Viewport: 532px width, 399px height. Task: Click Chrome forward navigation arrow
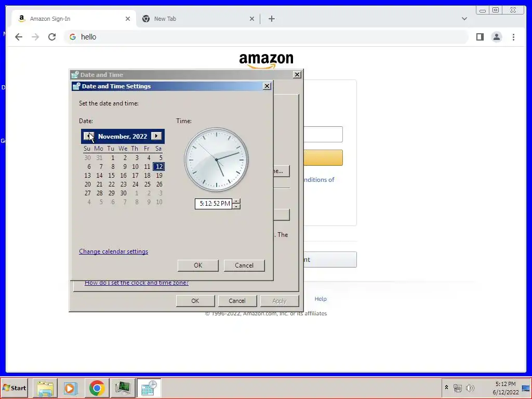[35, 37]
